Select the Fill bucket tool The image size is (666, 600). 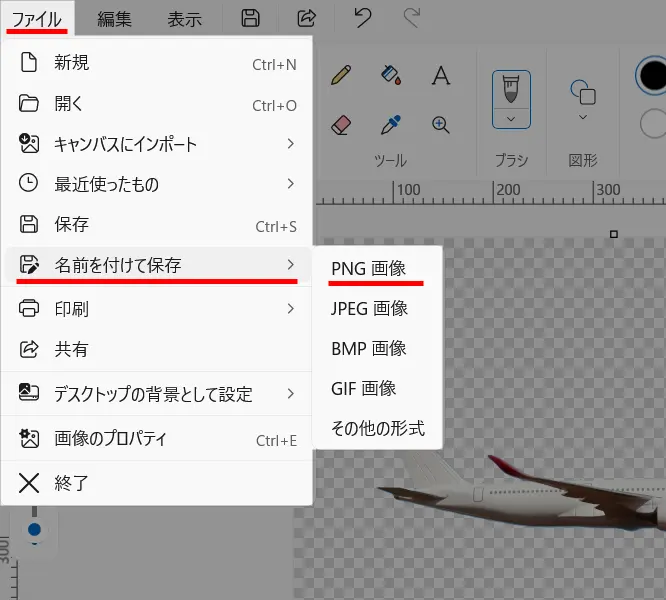point(391,75)
